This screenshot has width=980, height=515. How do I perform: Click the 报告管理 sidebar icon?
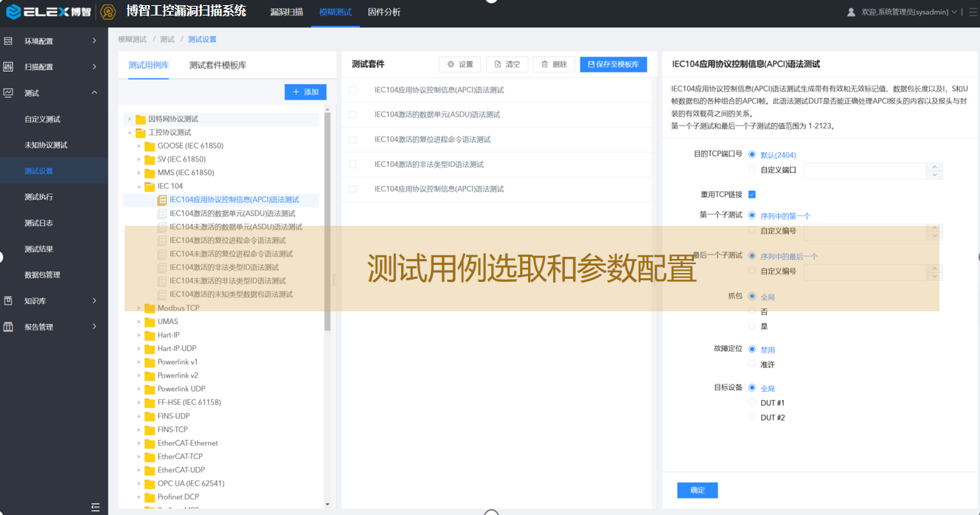9,326
